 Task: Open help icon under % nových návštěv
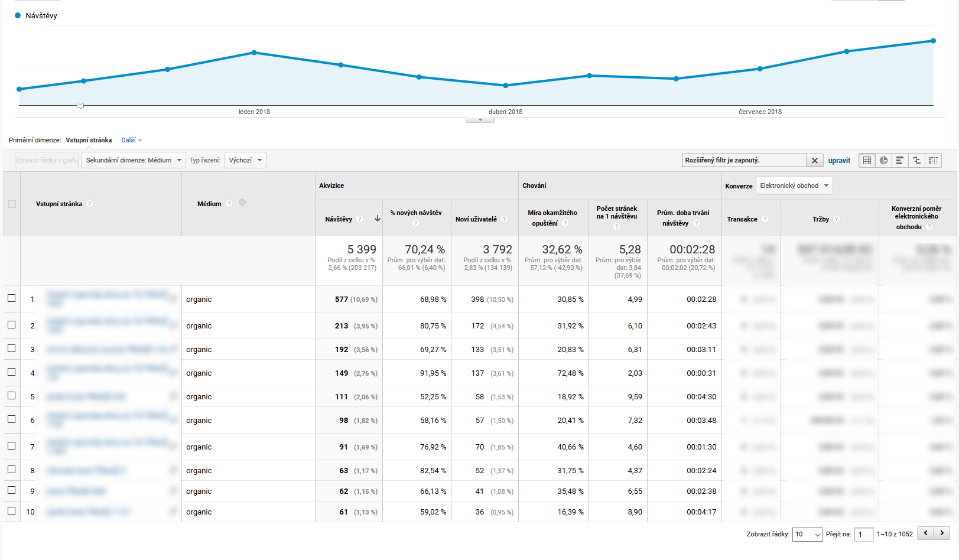(x=416, y=223)
